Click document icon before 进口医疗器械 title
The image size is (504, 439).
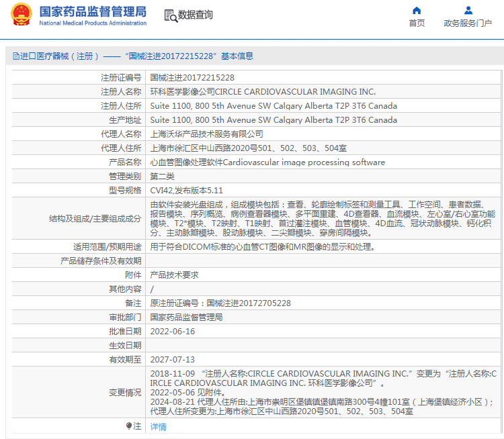tap(16, 56)
